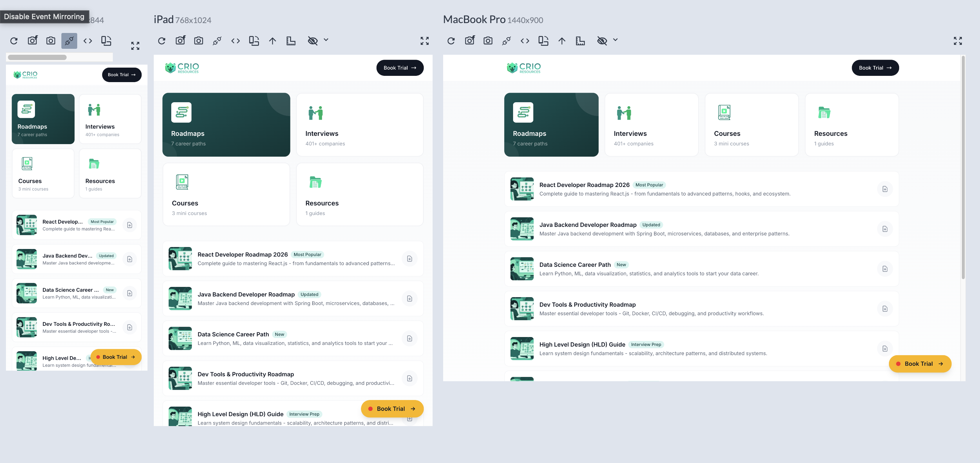Click the scroll-up arrow on the MacBook Pro toolbar
Image resolution: width=980 pixels, height=463 pixels.
(x=562, y=41)
